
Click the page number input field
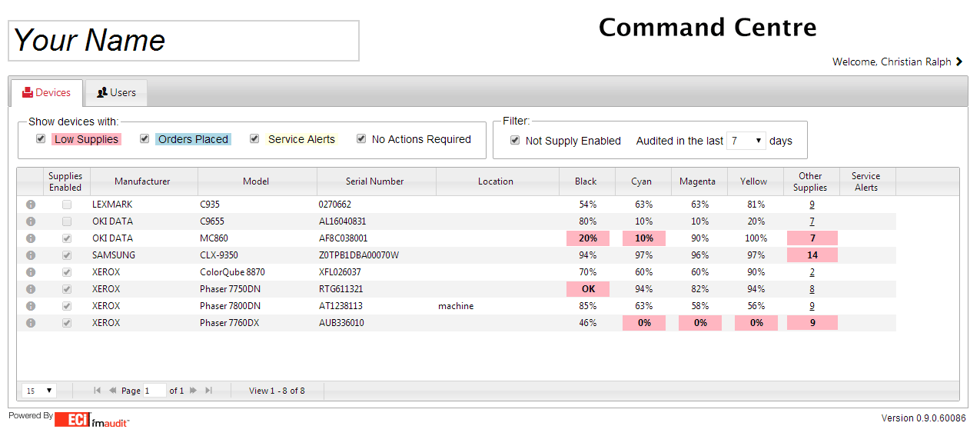pos(155,391)
